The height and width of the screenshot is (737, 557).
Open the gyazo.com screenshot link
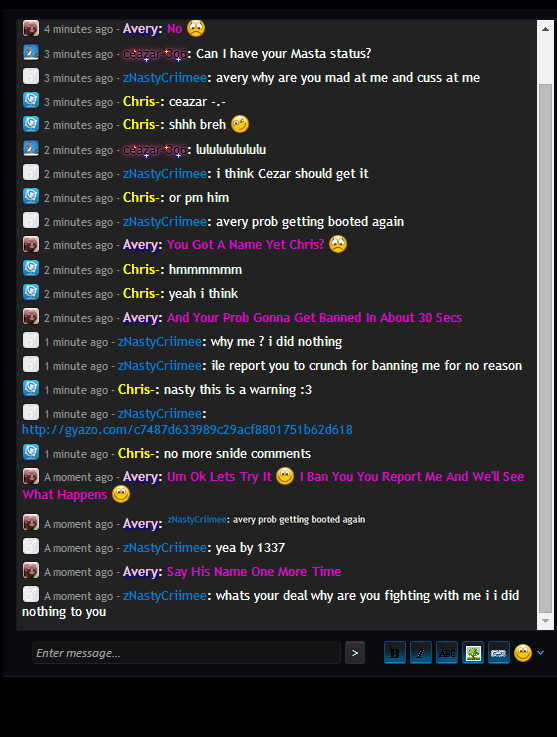point(187,430)
